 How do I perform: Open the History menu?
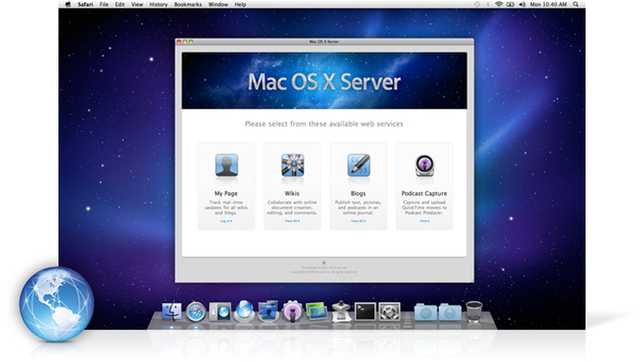157,4
